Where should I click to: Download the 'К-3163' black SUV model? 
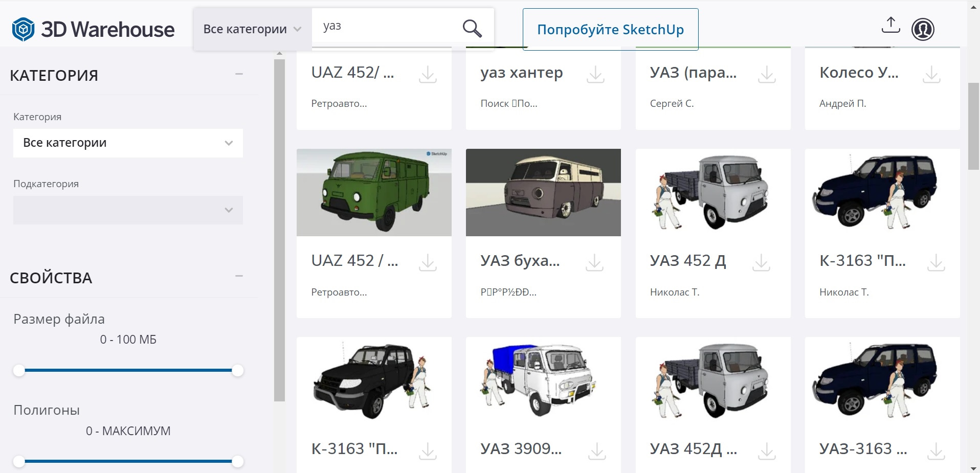(427, 452)
